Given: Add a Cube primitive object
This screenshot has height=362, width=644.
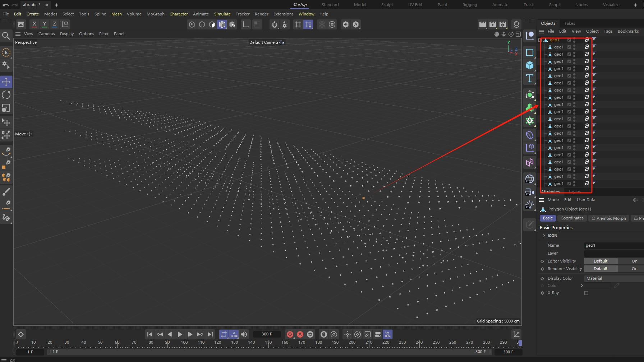Looking at the screenshot, I should (x=530, y=65).
